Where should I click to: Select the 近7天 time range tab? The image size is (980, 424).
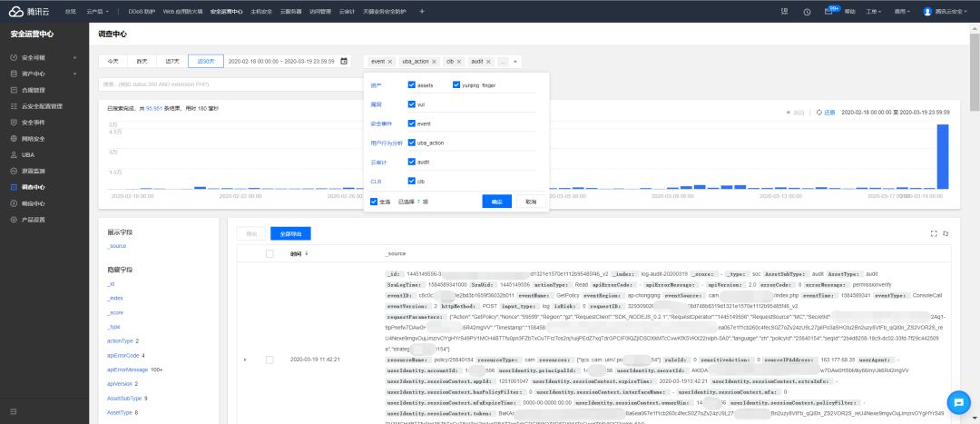point(171,61)
